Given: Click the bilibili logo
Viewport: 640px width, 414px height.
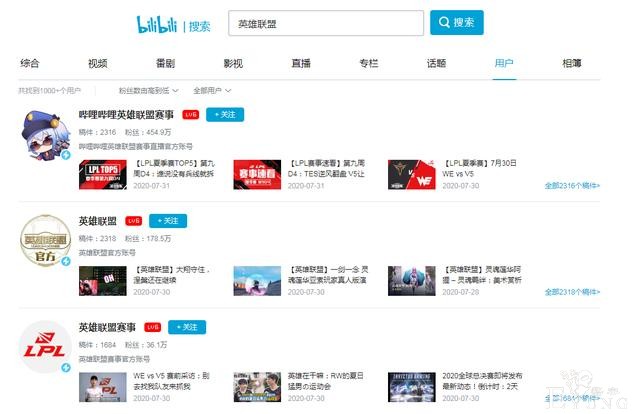Looking at the screenshot, I should (157, 24).
